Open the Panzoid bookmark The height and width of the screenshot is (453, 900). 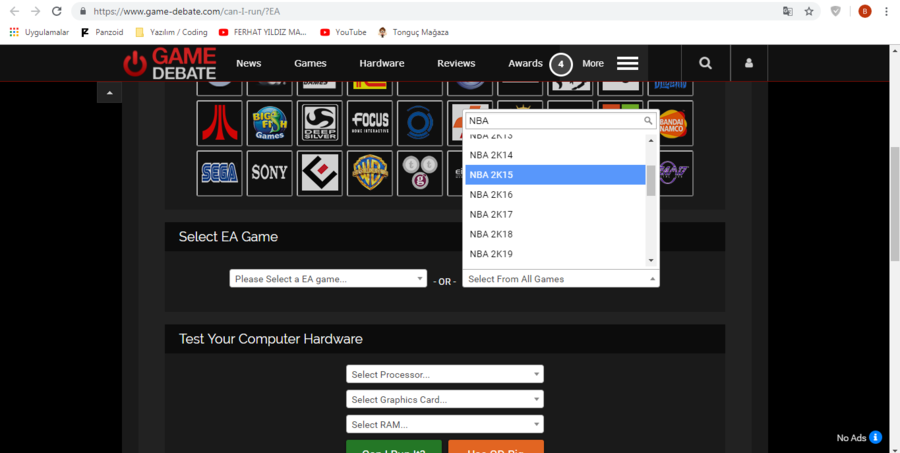tap(102, 32)
